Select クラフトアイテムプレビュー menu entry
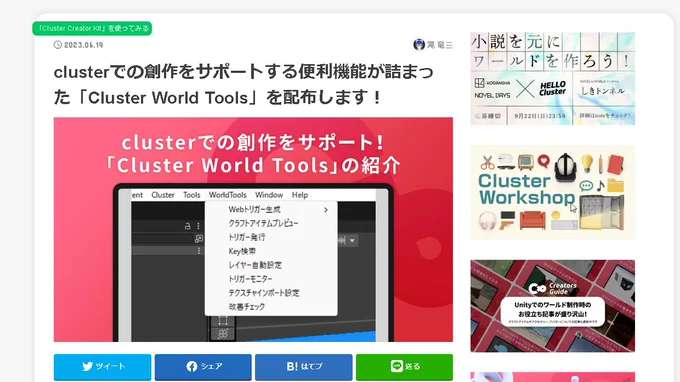Screen dimensions: 680x382 coord(271,223)
